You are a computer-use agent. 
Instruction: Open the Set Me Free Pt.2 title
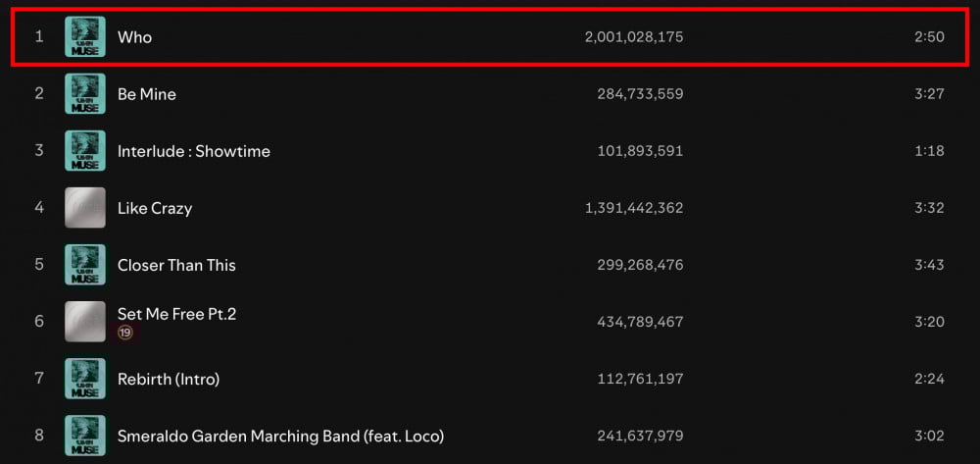(x=176, y=313)
